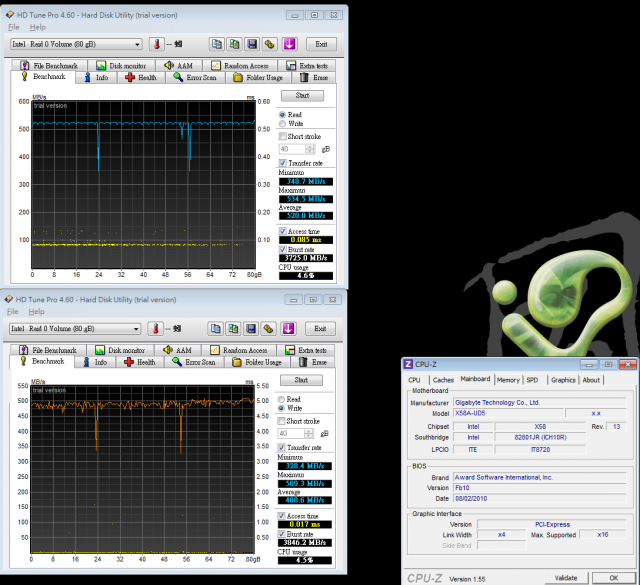Click save floppy icon in bottom HD Tune toolbar
Screen dimensions: 640x585
click(x=251, y=329)
